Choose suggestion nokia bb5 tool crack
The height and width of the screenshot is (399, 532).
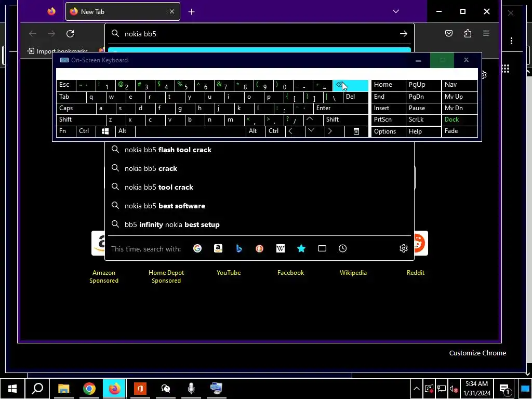(260, 187)
